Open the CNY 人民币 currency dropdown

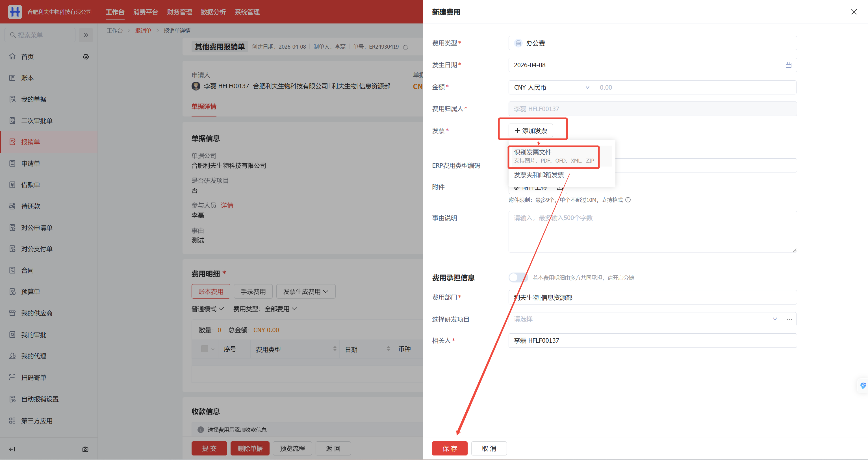pyautogui.click(x=551, y=87)
